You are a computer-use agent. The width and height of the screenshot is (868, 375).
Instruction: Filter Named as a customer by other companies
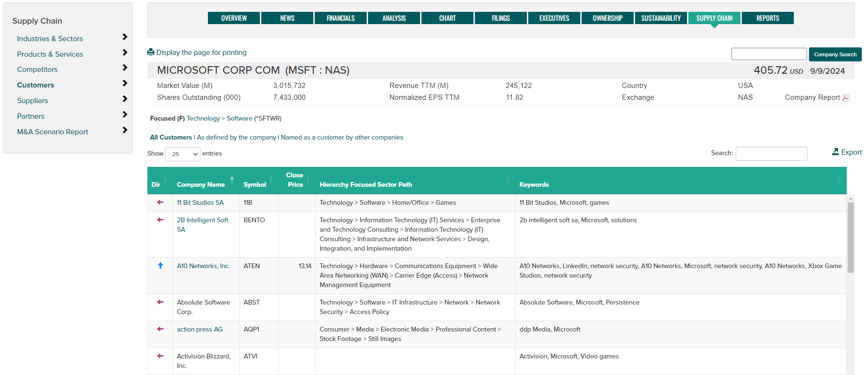click(x=342, y=138)
